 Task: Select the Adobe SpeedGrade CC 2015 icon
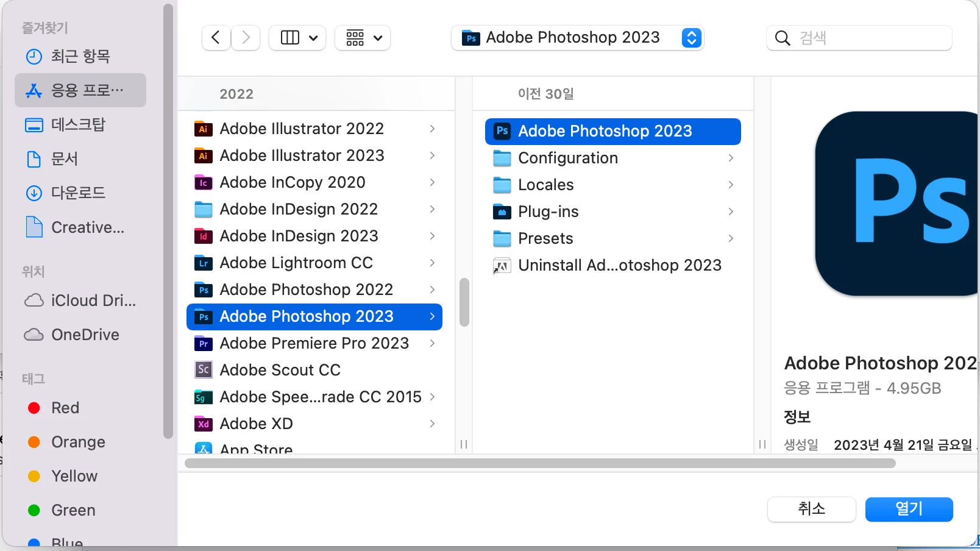tap(204, 397)
